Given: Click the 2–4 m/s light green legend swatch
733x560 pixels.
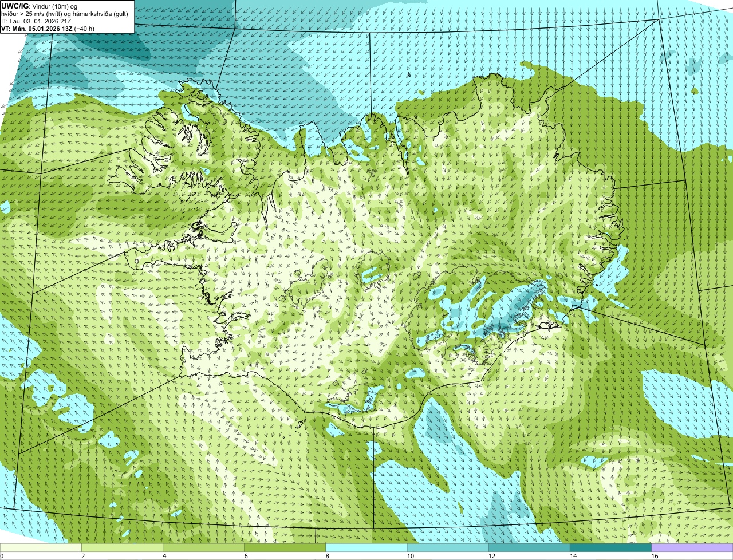Looking at the screenshot, I should click(122, 547).
